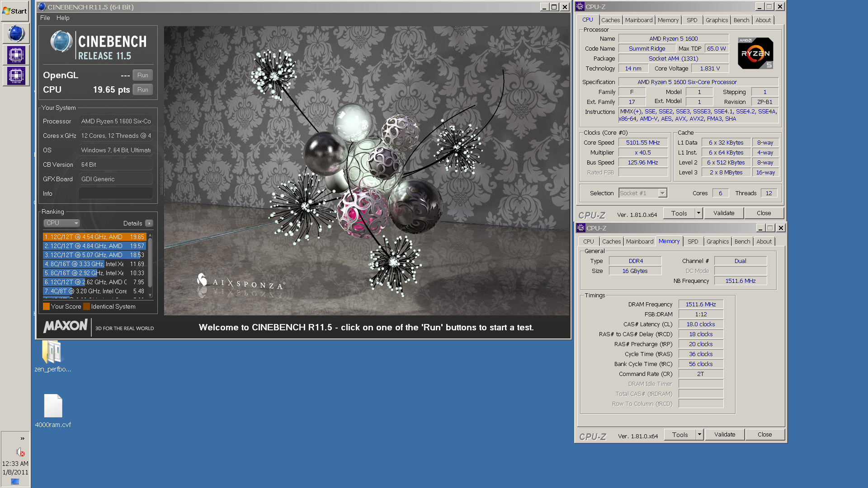Click the ranking list scrollbar
The width and height of the screenshot is (868, 488).
(150, 266)
